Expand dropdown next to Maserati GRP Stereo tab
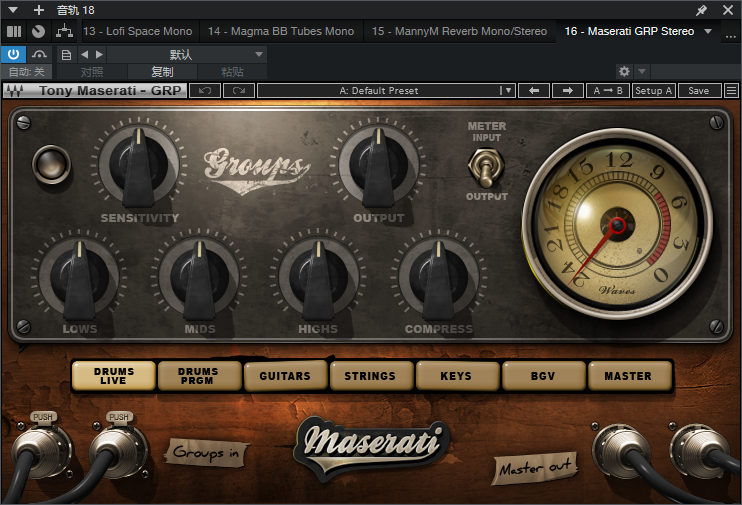This screenshot has width=742, height=505. 708,31
